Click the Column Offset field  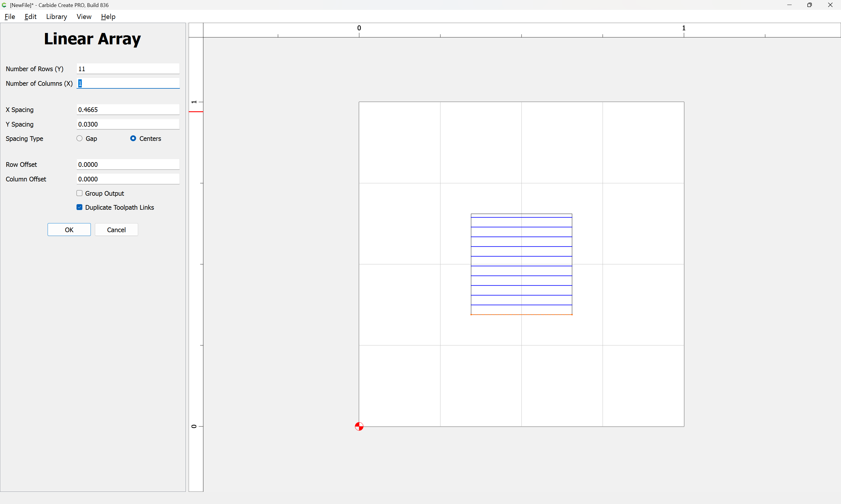[x=128, y=179]
